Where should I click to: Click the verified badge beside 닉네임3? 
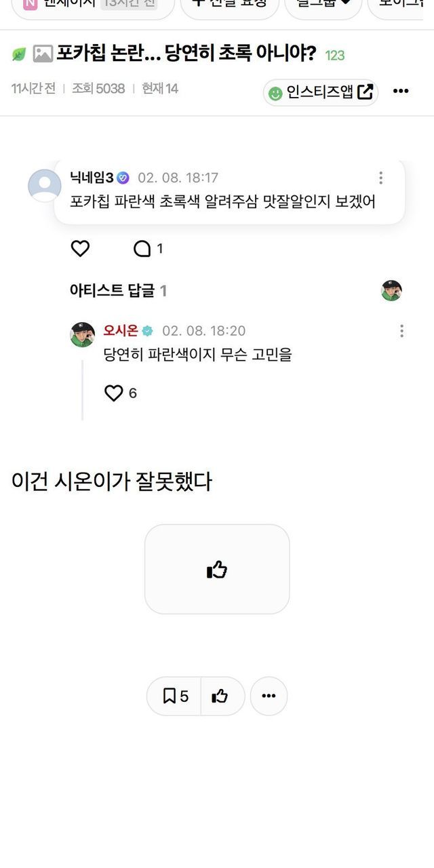(x=123, y=178)
